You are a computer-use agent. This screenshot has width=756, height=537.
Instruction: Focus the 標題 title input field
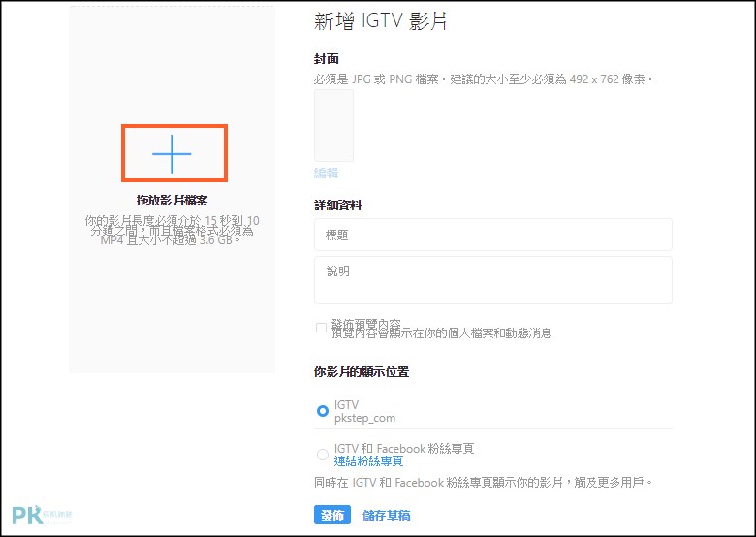pyautogui.click(x=492, y=235)
